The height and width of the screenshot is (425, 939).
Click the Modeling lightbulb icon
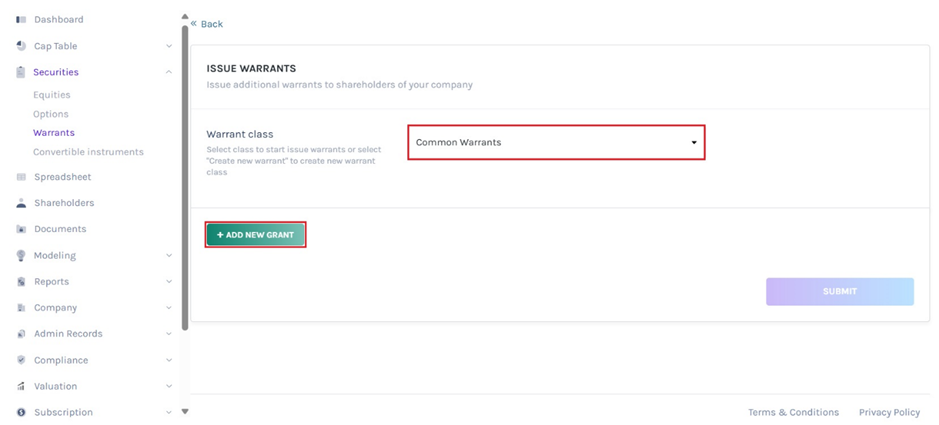[21, 256]
